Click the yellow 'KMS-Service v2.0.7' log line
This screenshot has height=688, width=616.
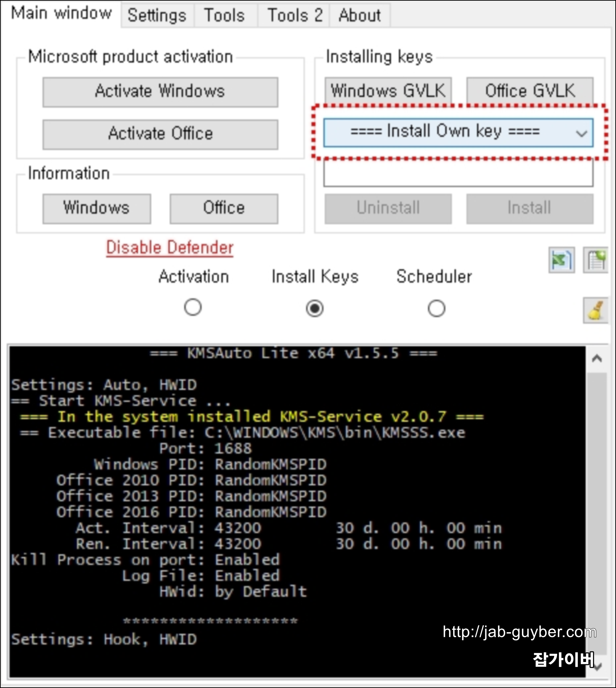252,417
